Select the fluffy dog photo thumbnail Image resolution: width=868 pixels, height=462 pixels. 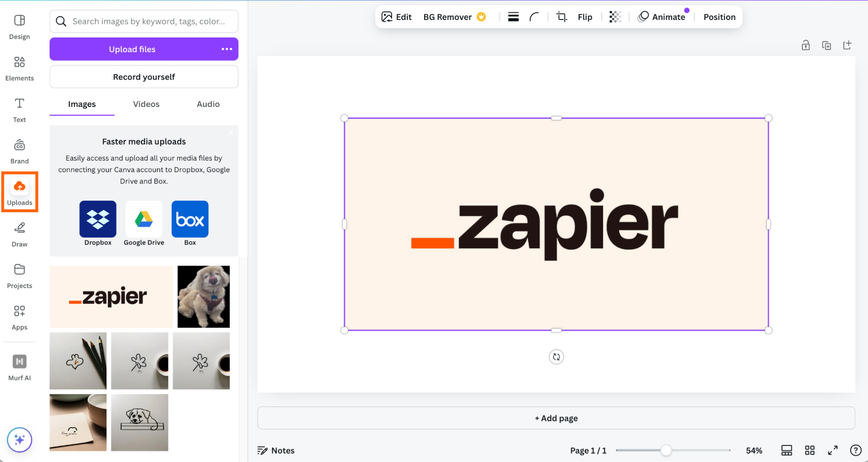click(204, 296)
